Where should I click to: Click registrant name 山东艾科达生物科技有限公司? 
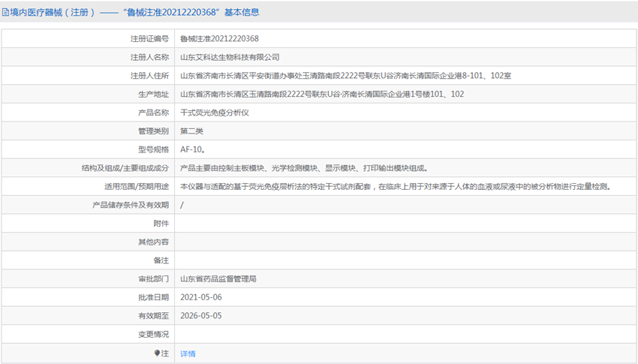[x=230, y=57]
